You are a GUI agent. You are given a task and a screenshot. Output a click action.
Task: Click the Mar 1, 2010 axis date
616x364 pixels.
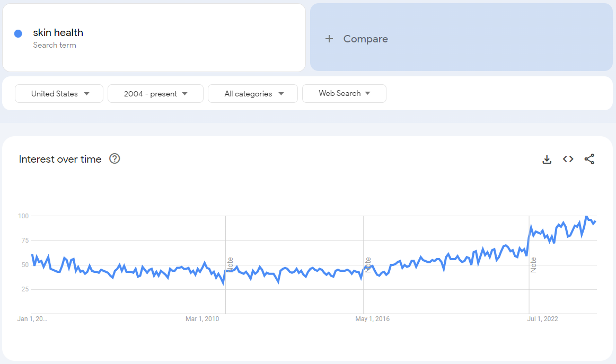coord(203,319)
